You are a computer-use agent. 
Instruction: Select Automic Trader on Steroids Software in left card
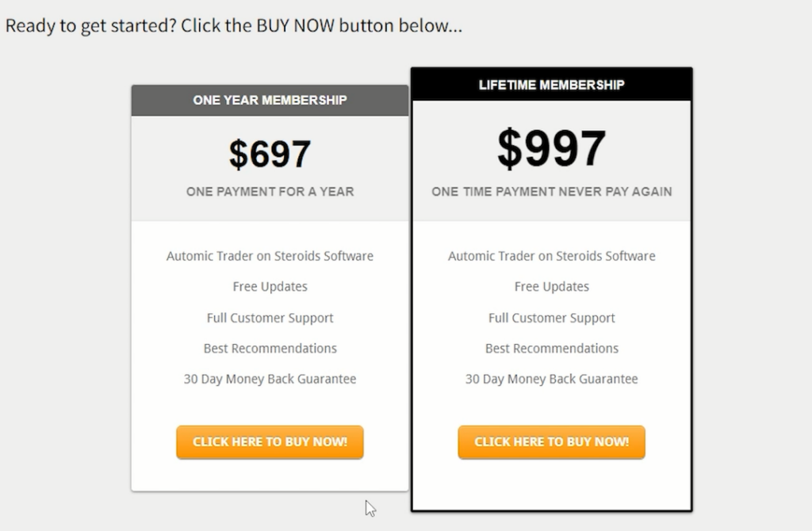tap(270, 256)
